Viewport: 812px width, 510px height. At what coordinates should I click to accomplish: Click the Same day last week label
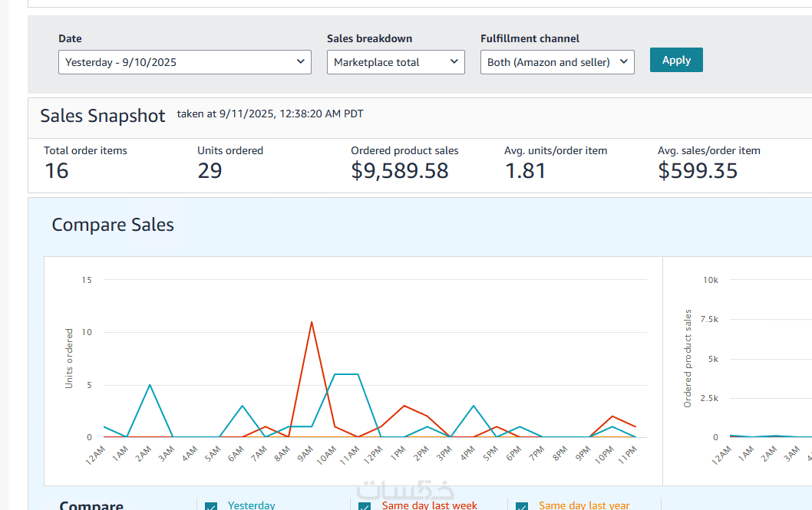coord(429,505)
